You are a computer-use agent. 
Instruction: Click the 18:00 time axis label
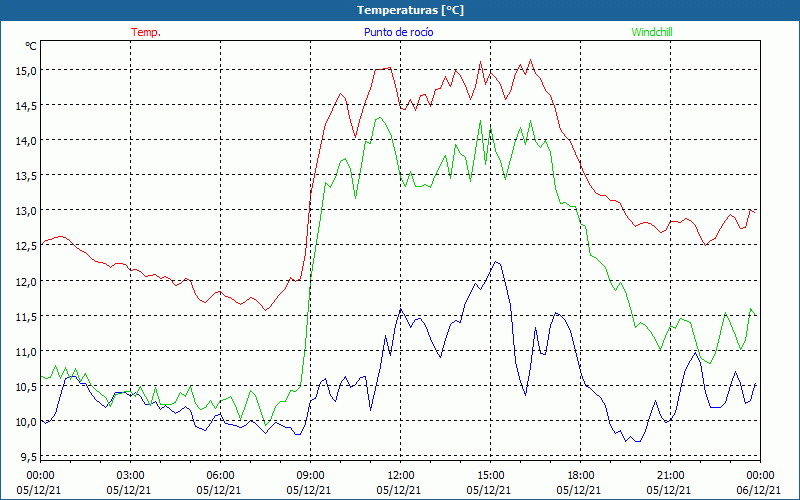[581, 475]
